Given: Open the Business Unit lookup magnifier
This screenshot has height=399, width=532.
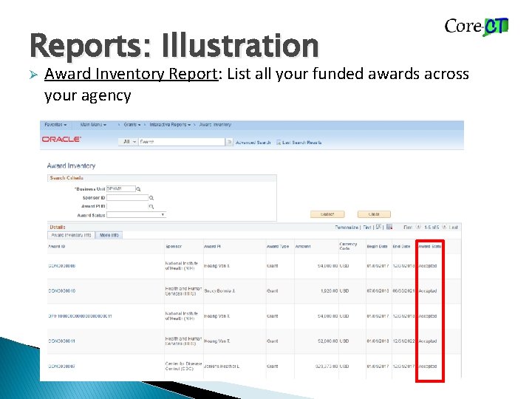Looking at the screenshot, I should (x=138, y=189).
